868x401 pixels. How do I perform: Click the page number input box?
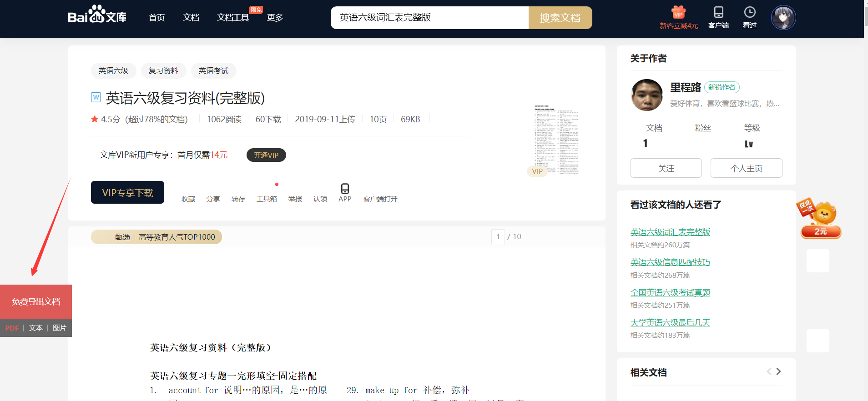pos(498,236)
